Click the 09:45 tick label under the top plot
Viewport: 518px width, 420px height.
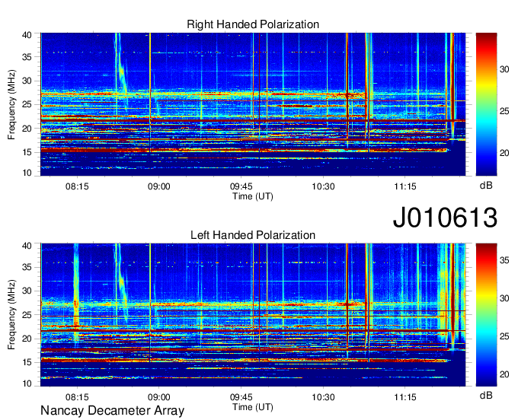(x=241, y=186)
